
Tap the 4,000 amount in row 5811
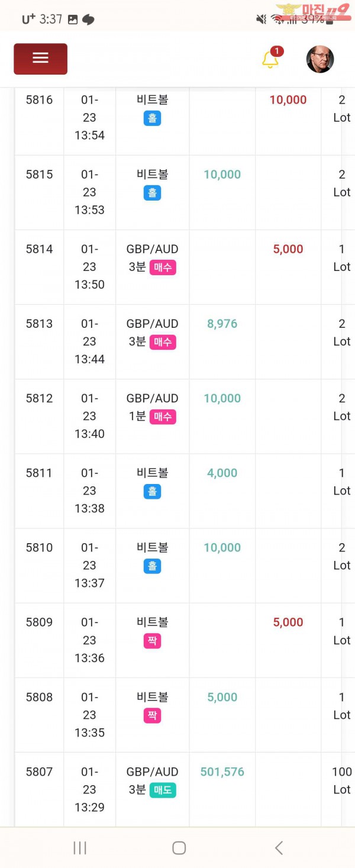(222, 473)
